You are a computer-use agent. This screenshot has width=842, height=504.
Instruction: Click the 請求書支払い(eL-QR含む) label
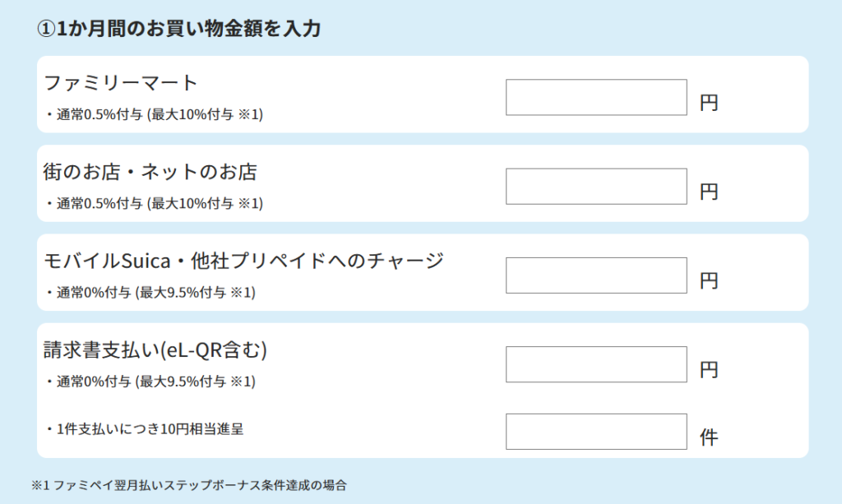(x=156, y=350)
